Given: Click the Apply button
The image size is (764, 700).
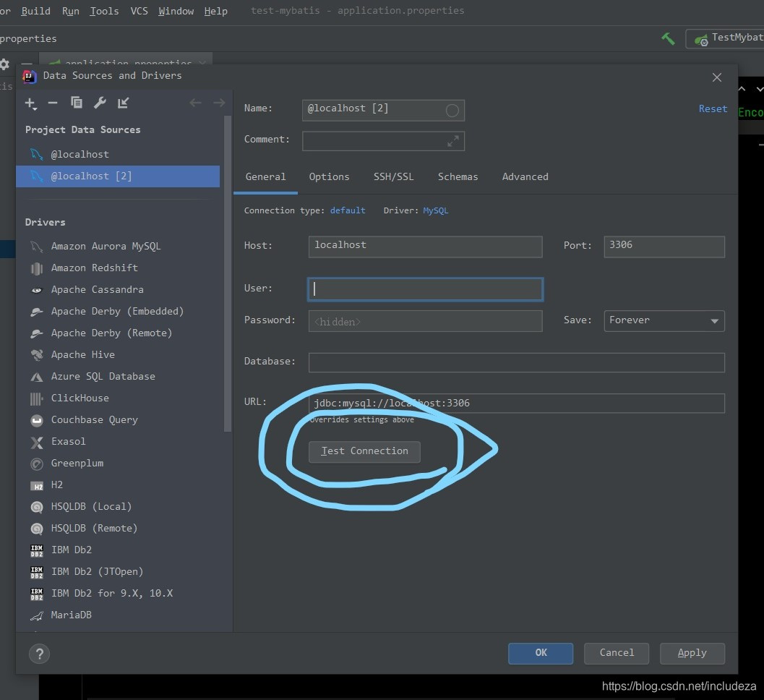Looking at the screenshot, I should [x=692, y=653].
